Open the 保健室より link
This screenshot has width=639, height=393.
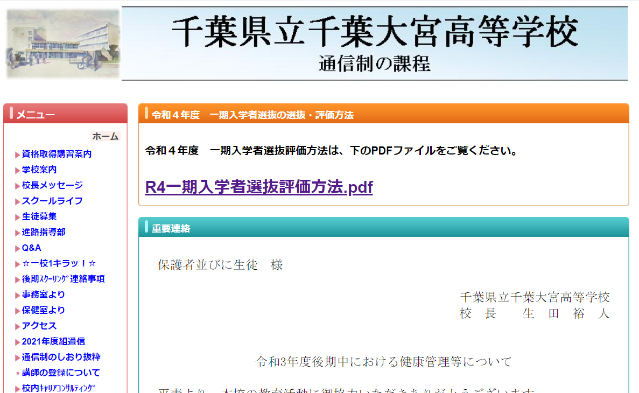43,310
